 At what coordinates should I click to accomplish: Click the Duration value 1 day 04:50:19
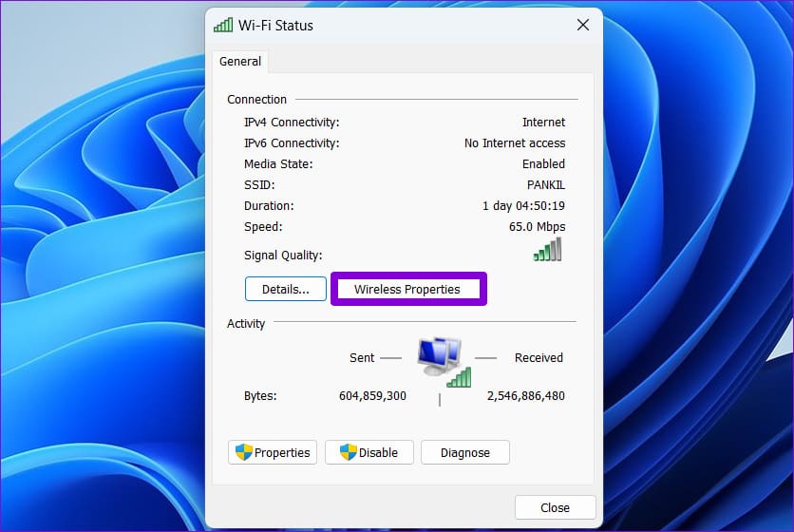tap(523, 206)
